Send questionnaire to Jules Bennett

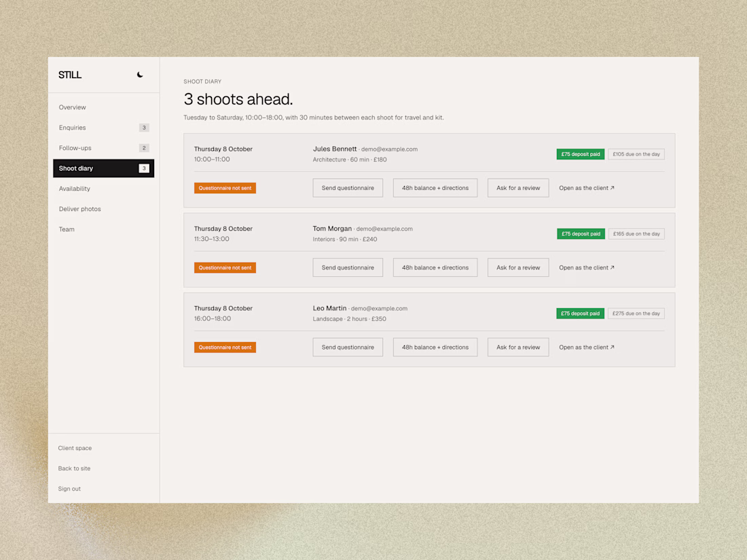(348, 188)
